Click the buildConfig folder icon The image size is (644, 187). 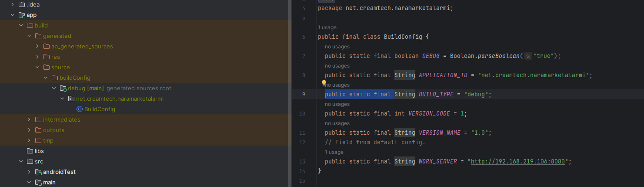point(55,78)
